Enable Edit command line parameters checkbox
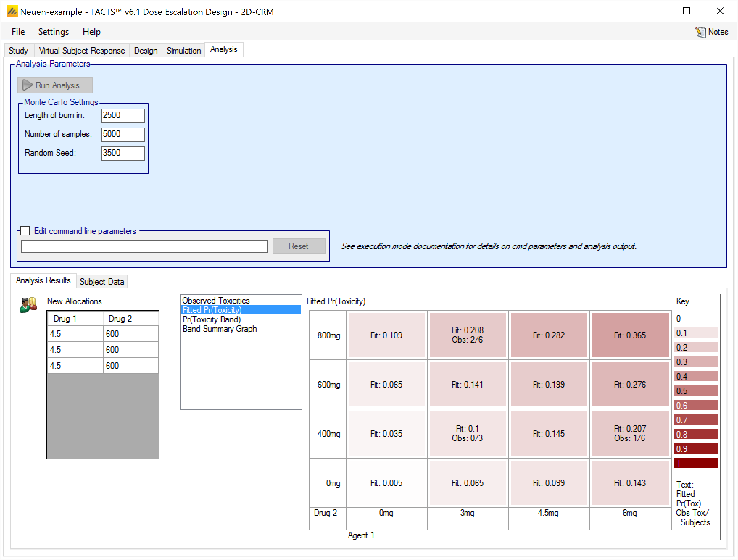 25,231
